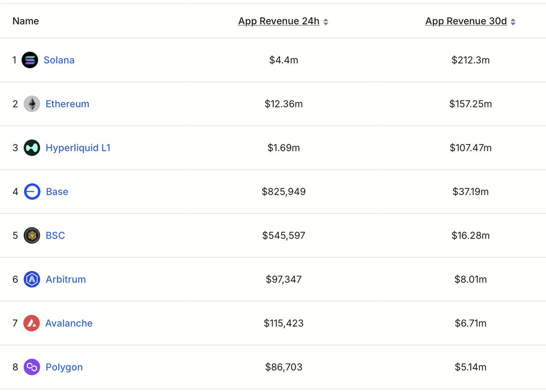Open the Ethereum chain link
The image size is (546, 392).
(67, 104)
